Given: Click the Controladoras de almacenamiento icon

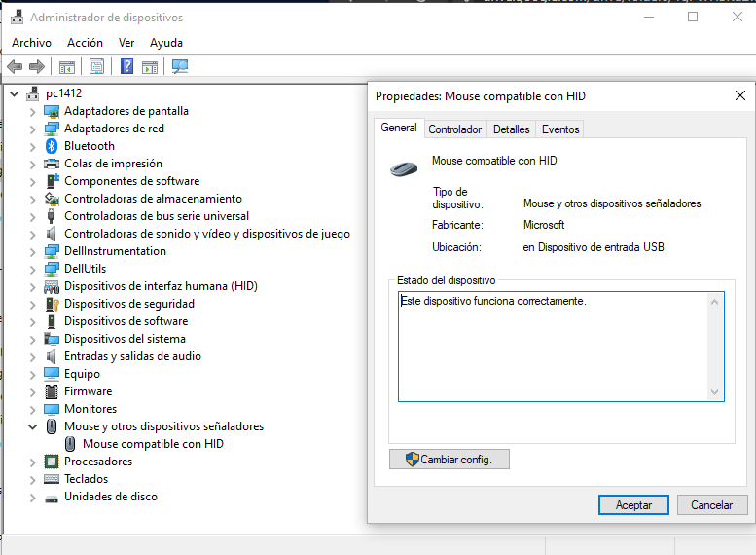Looking at the screenshot, I should 52,199.
